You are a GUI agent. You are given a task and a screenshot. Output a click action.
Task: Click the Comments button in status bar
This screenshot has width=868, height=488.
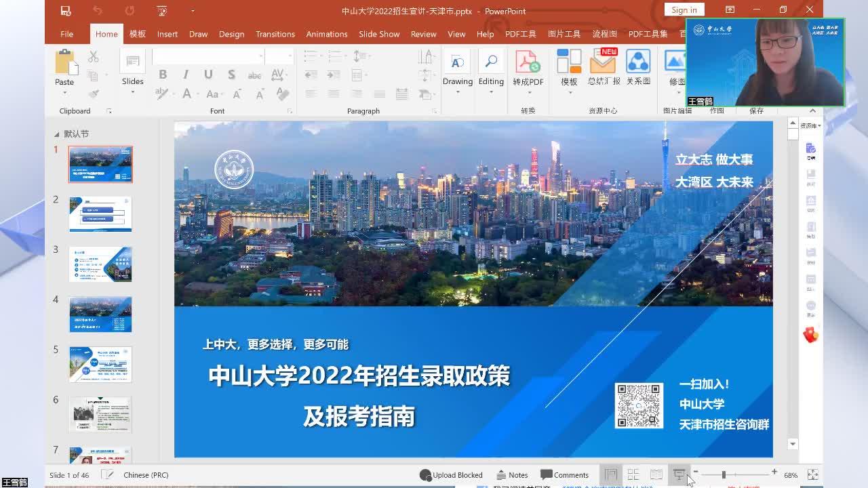point(564,475)
